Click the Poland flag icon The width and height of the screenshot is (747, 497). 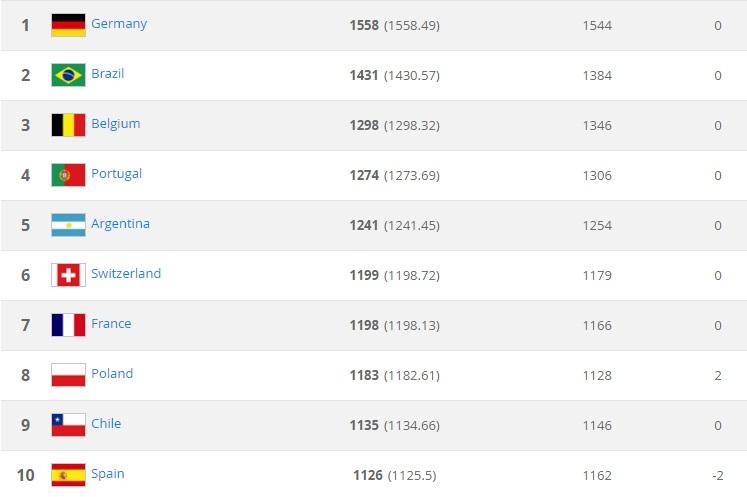coord(68,375)
